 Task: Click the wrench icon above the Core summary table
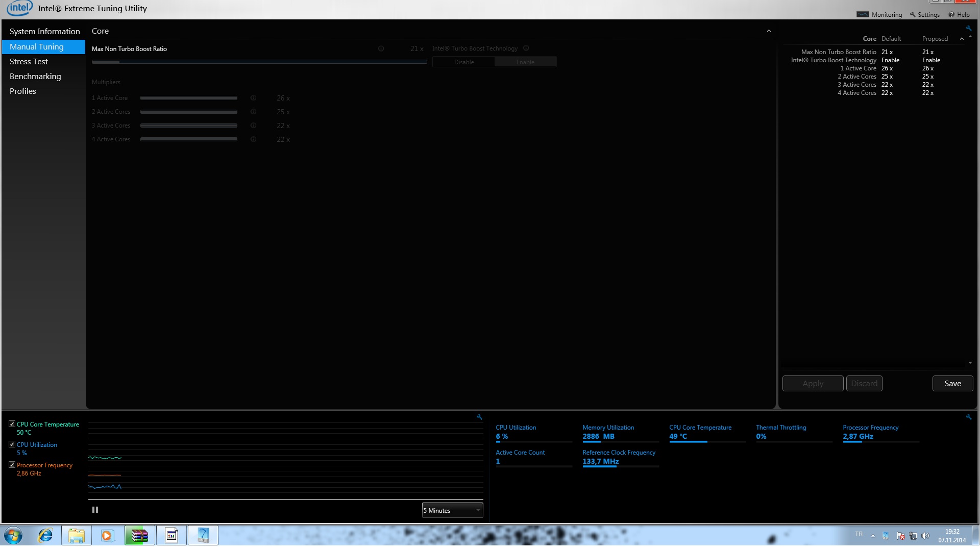click(x=969, y=28)
